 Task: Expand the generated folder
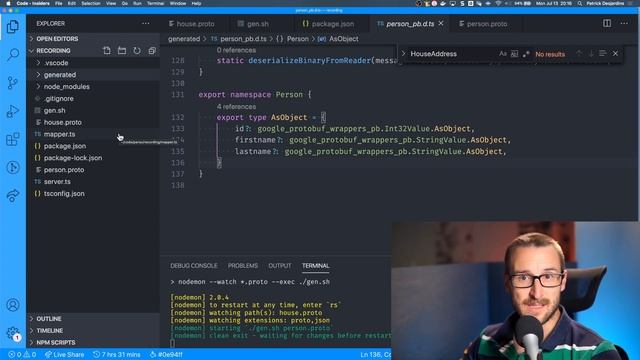(93, 75)
